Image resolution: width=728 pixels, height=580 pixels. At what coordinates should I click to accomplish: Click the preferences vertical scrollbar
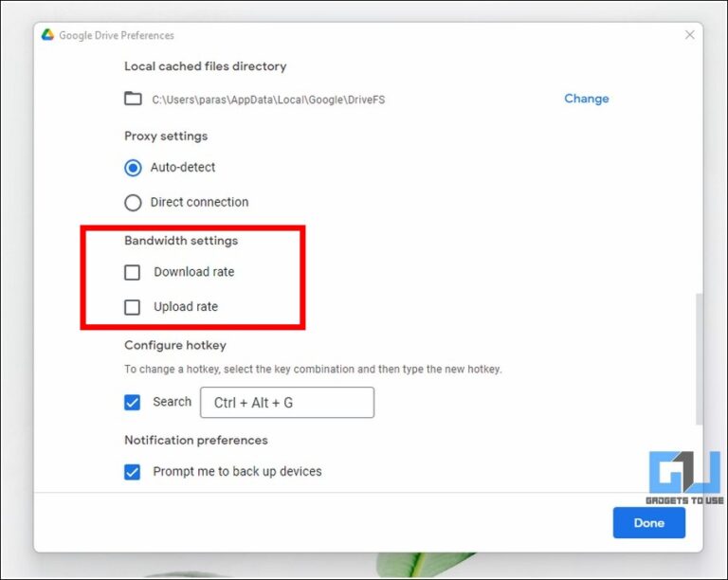pos(700,358)
